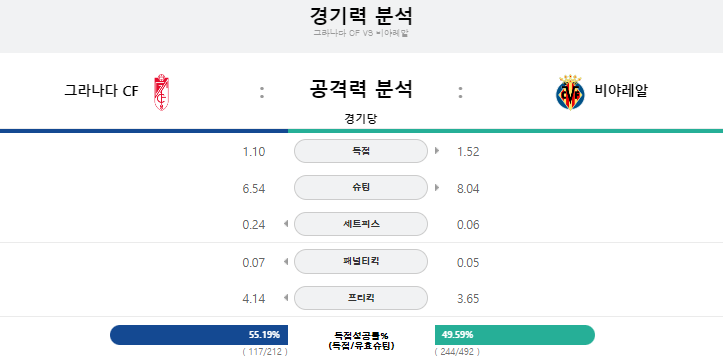The width and height of the screenshot is (723, 361).
Task: Select the 패널티킥 stat pill
Action: click(361, 261)
